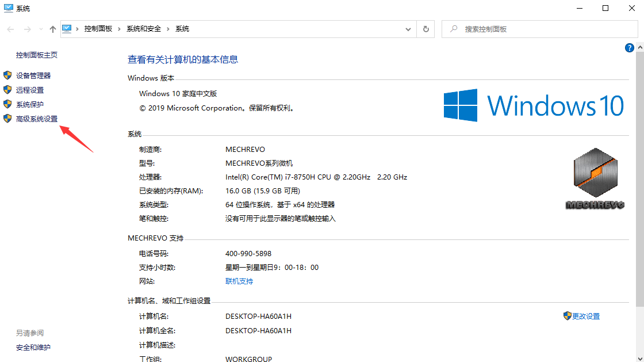This screenshot has width=644, height=362.
Task: Click the computer icon in address bar
Action: pyautogui.click(x=67, y=29)
